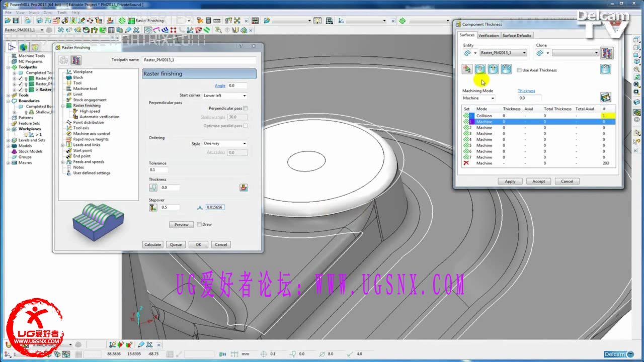The image size is (644, 362).
Task: Click the Thickness link in Component Thickness
Action: point(526,91)
